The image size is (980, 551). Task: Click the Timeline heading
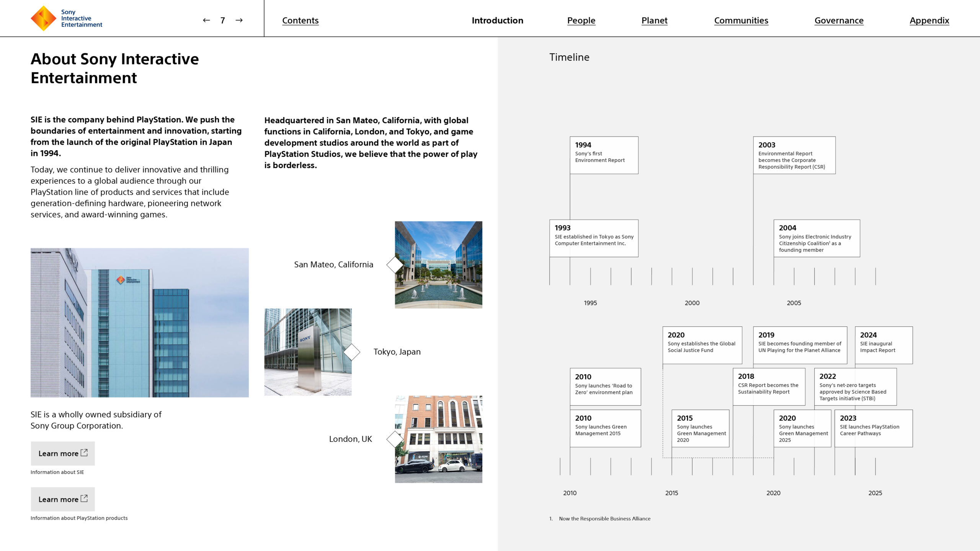(569, 57)
